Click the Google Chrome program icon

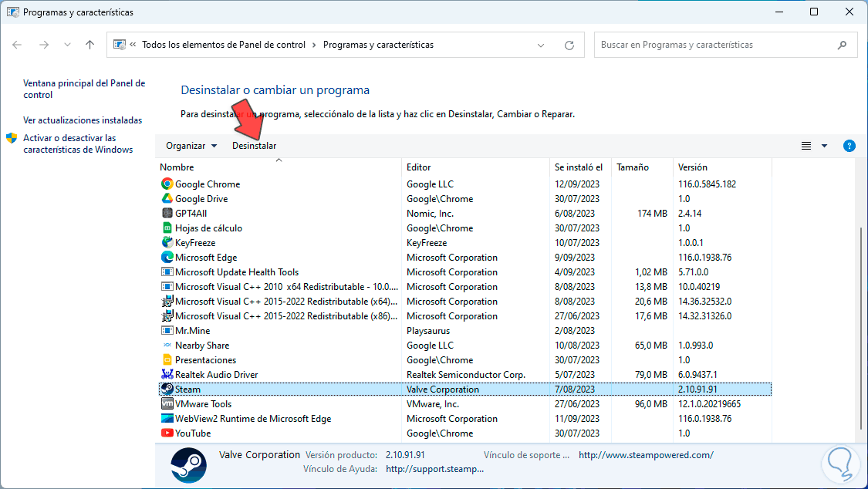pyautogui.click(x=167, y=184)
